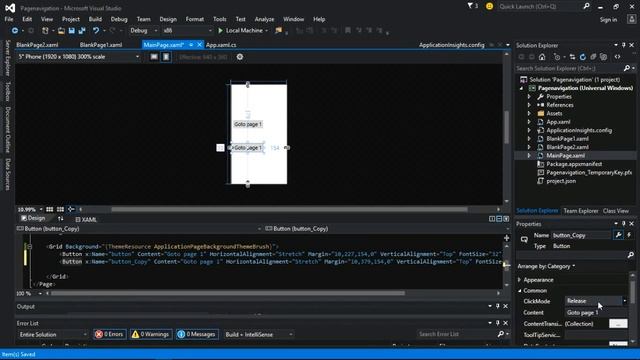The image size is (640, 360).
Task: Click the Save All toolbar icon
Action: tap(82, 31)
